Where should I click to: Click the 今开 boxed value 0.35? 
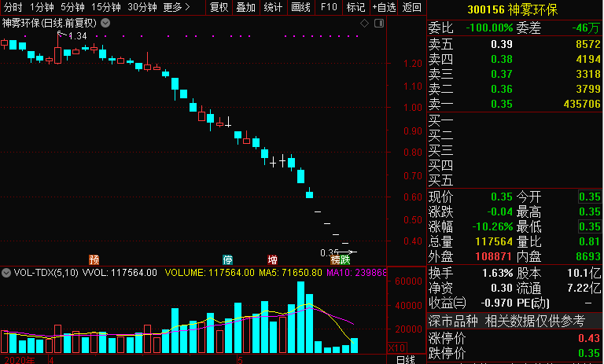[590, 197]
